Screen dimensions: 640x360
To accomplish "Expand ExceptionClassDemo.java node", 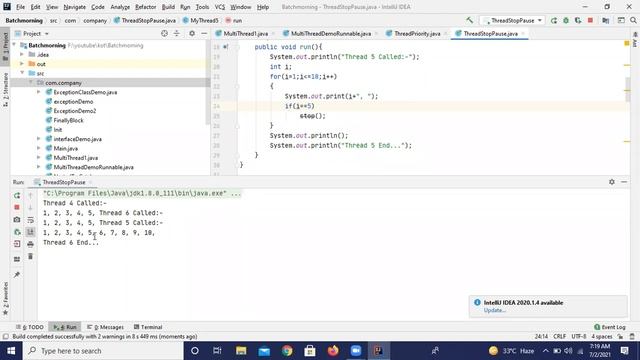I will pos(39,92).
